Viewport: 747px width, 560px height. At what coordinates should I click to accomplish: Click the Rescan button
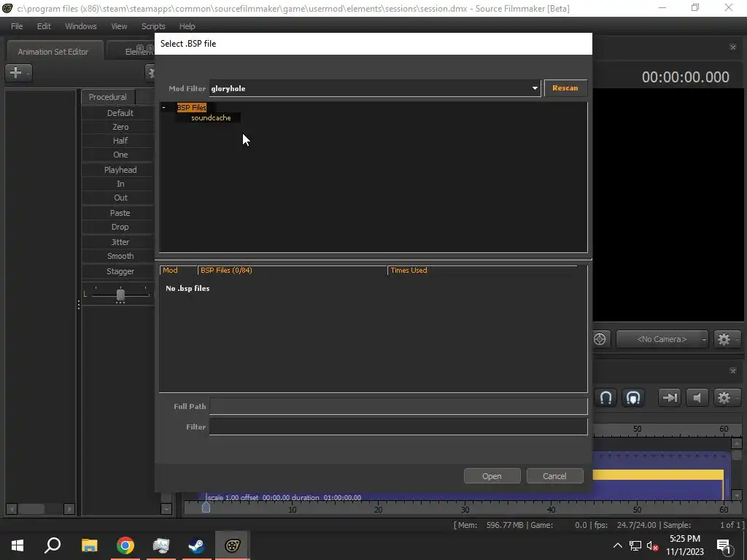(565, 88)
